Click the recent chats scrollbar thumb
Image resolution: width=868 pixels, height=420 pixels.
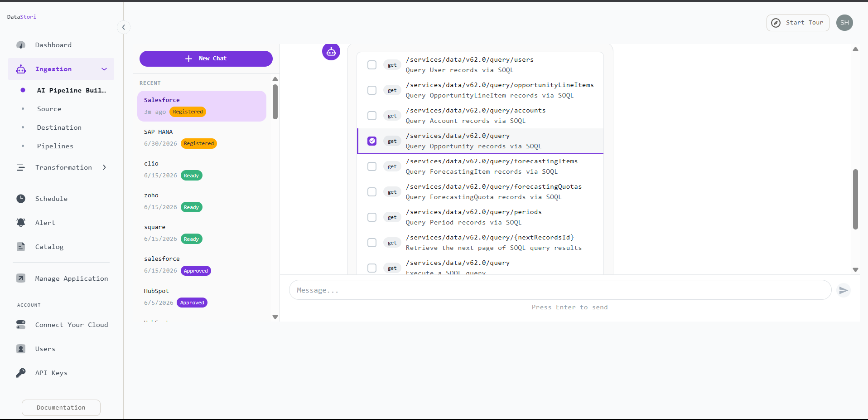pos(275,102)
